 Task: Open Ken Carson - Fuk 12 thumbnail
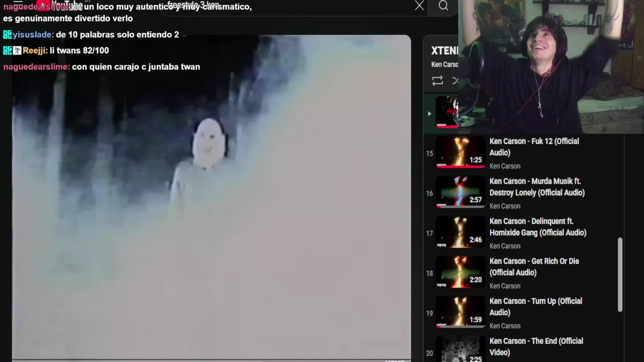pos(459,152)
